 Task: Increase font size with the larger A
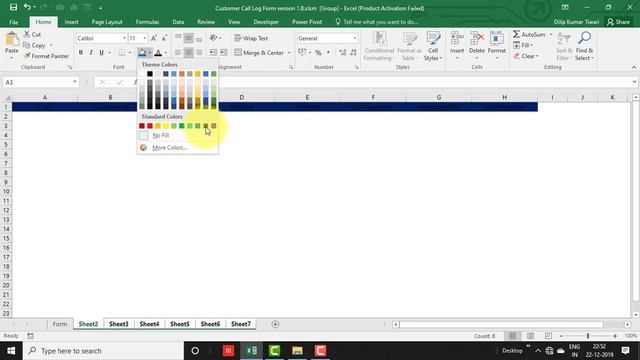154,38
